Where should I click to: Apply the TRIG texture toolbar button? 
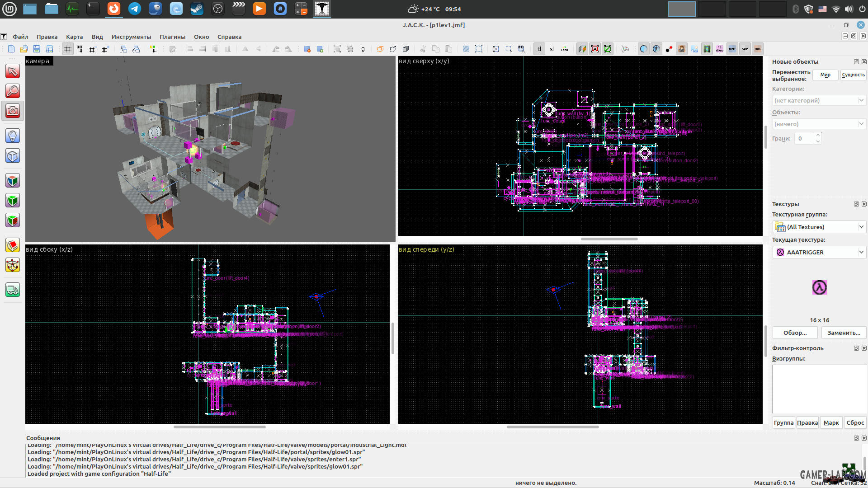click(758, 49)
